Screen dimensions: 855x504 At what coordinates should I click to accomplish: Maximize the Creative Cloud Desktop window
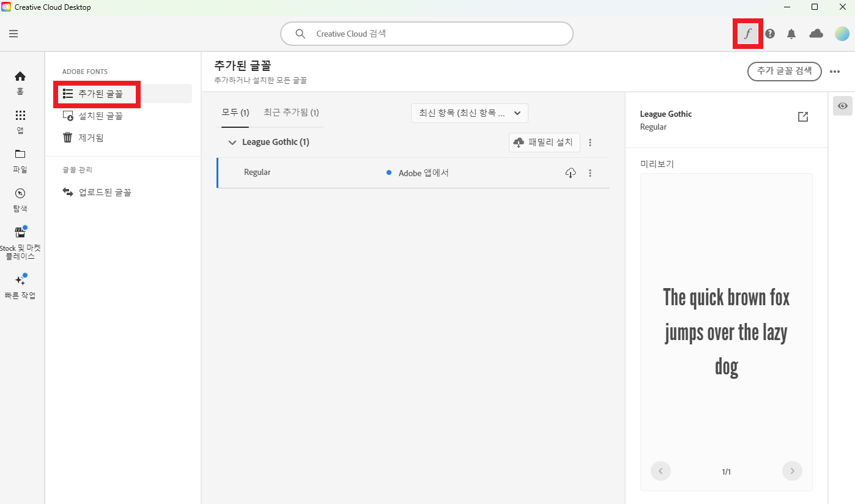coord(815,7)
